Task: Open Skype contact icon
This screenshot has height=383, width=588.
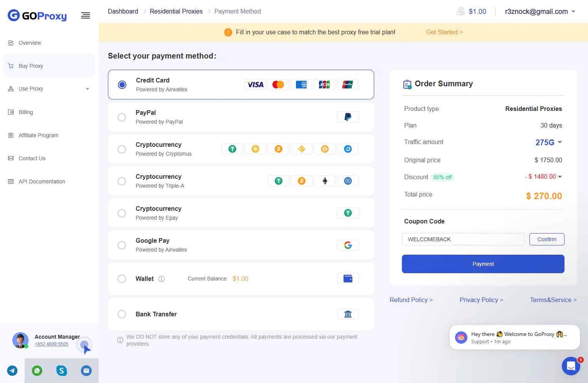Action: [62, 371]
